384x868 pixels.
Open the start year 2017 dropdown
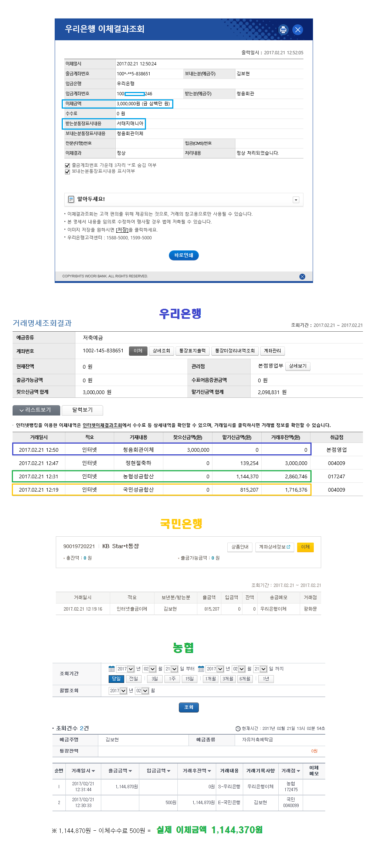(125, 669)
